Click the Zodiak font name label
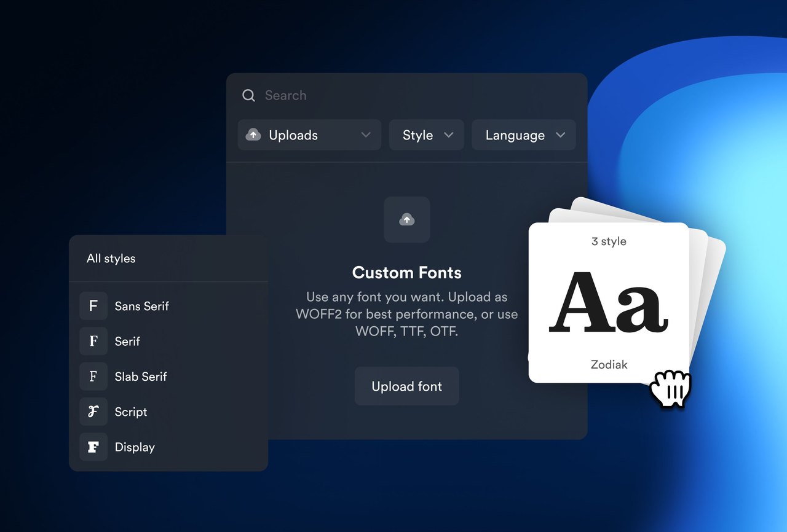Viewport: 787px width, 532px height. point(609,364)
